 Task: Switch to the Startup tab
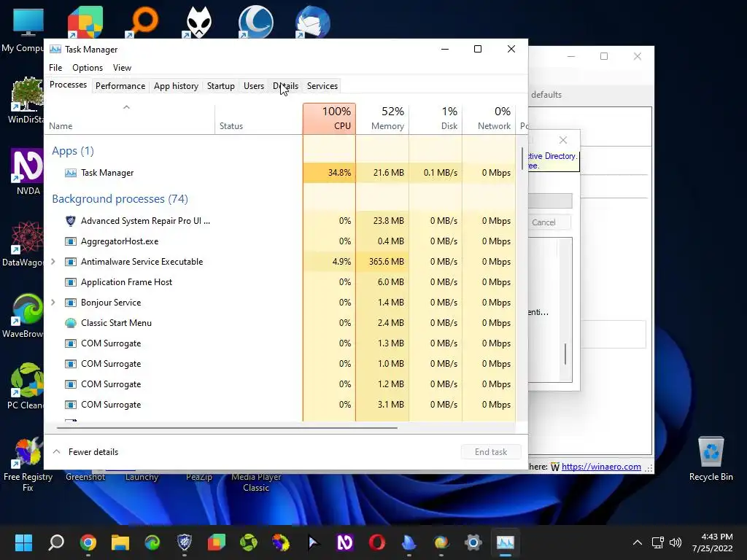click(220, 86)
